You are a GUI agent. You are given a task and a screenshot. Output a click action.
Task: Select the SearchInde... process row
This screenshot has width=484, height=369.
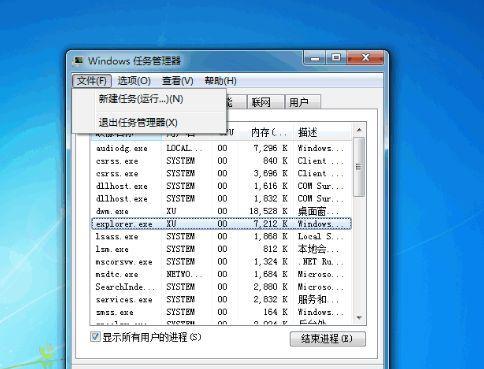(x=221, y=287)
